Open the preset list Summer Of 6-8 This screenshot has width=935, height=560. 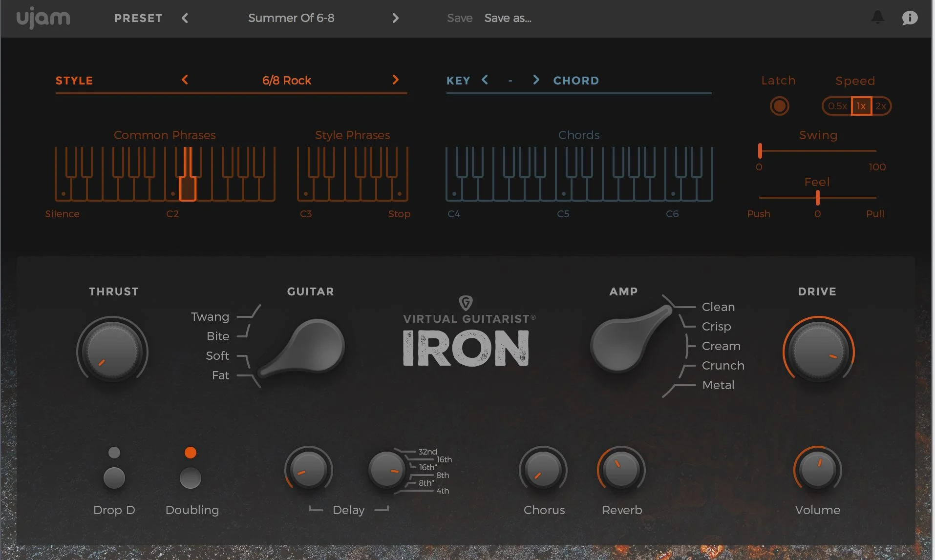[291, 18]
